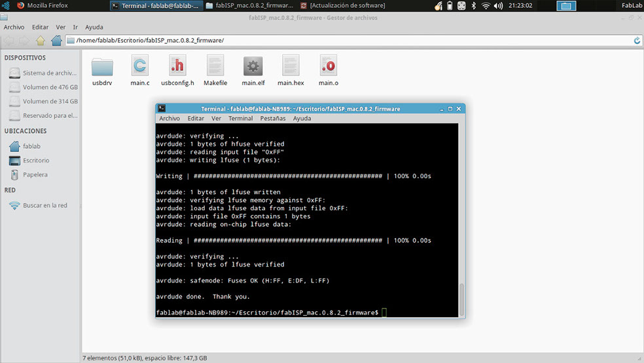Open Sistema de archivos device
This screenshot has height=363, width=644.
tap(43, 73)
